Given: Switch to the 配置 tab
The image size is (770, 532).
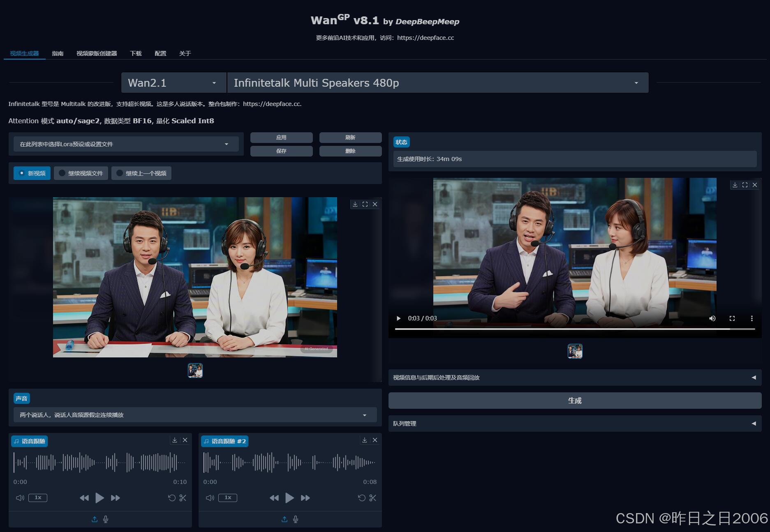Looking at the screenshot, I should pyautogui.click(x=160, y=53).
